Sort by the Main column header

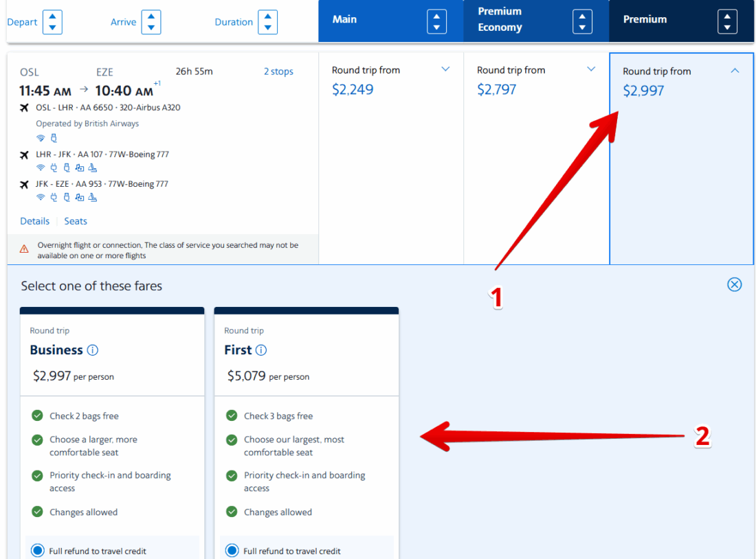click(436, 21)
